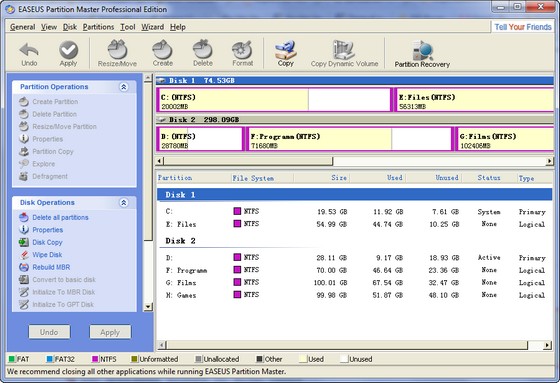The height and width of the screenshot is (383, 560).
Task: Click the Apply button below sidebar
Action: coord(110,332)
